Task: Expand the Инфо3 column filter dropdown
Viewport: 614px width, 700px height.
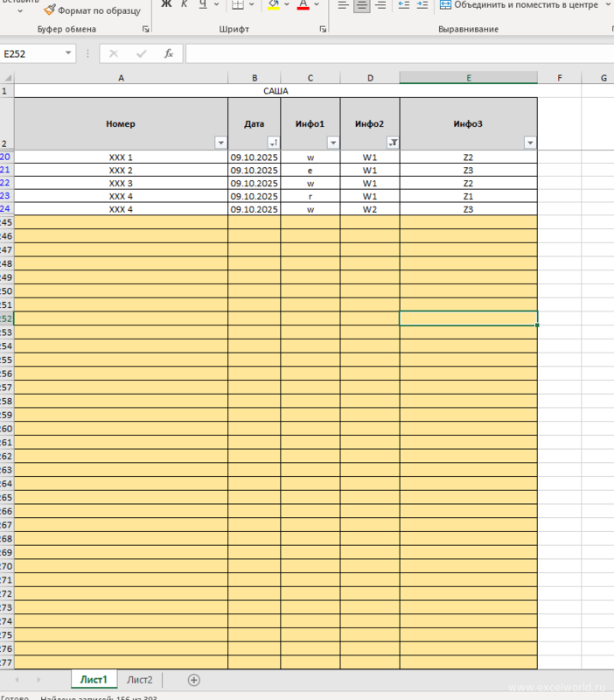Action: pos(529,143)
